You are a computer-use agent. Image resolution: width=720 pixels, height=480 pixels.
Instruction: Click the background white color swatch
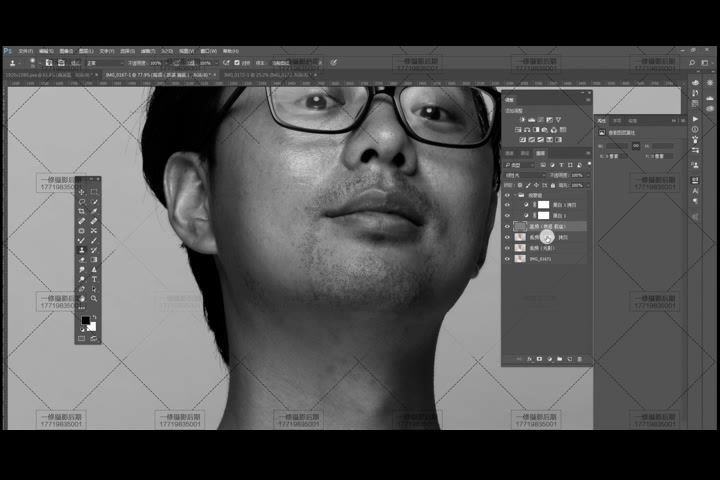pyautogui.click(x=92, y=327)
